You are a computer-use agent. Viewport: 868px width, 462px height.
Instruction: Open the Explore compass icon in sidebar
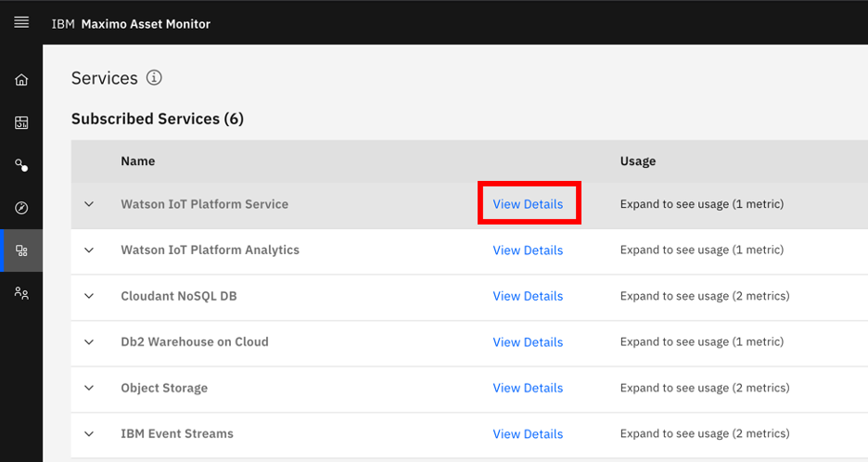21,208
